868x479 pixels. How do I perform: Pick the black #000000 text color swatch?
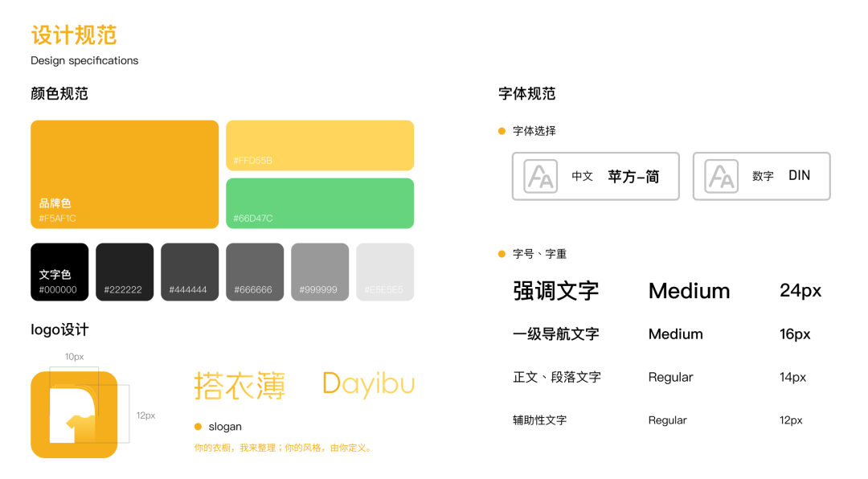tap(59, 272)
